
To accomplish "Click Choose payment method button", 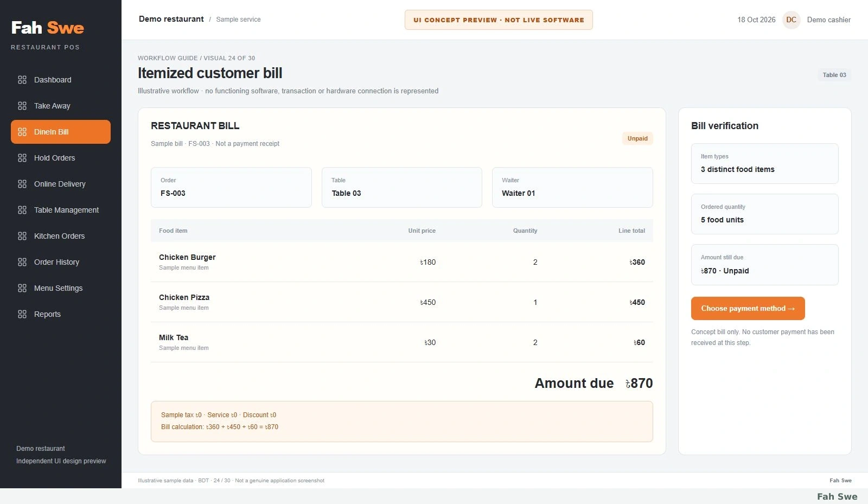I will point(748,308).
